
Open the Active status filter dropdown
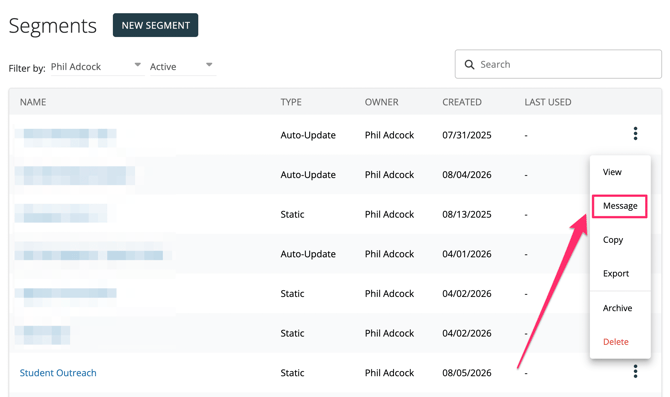point(182,67)
